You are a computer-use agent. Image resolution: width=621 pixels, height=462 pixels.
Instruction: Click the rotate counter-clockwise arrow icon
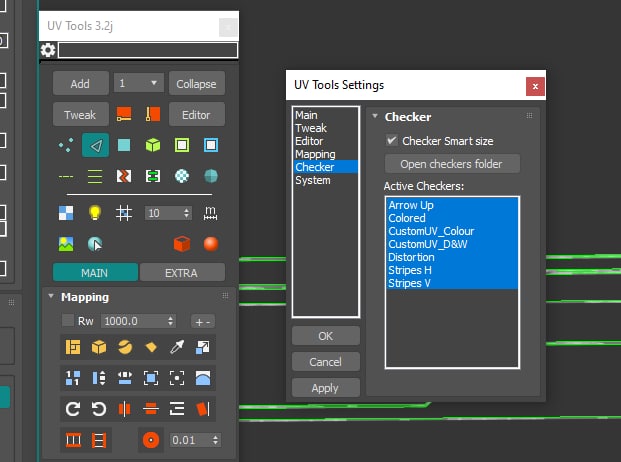pos(99,409)
